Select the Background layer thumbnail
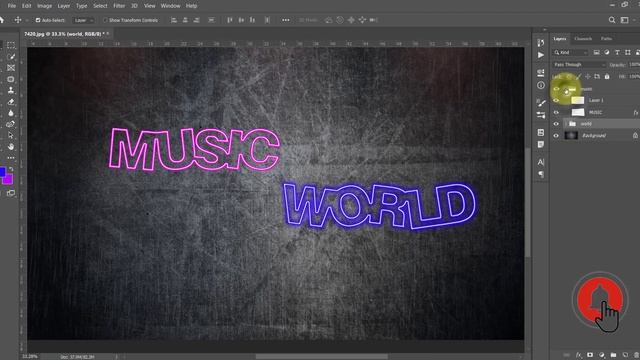The image size is (640, 360). click(x=571, y=136)
